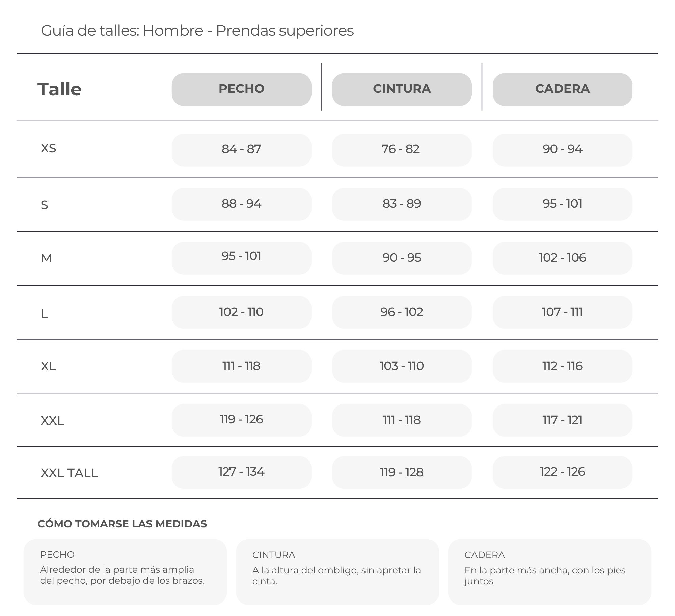
Task: Select S hip value 95 - 101
Action: click(562, 204)
